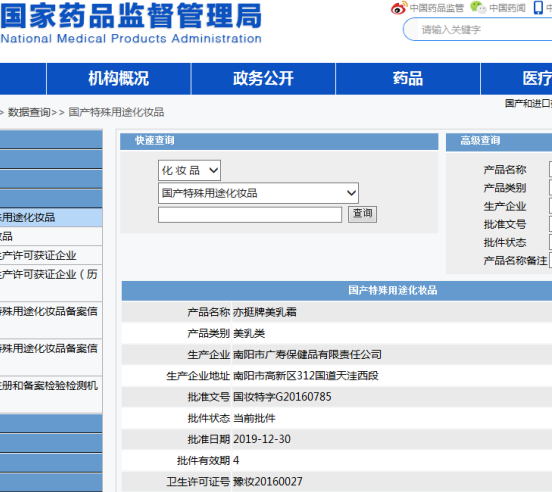Focus the quick query text field
The image size is (552, 492).
(250, 215)
